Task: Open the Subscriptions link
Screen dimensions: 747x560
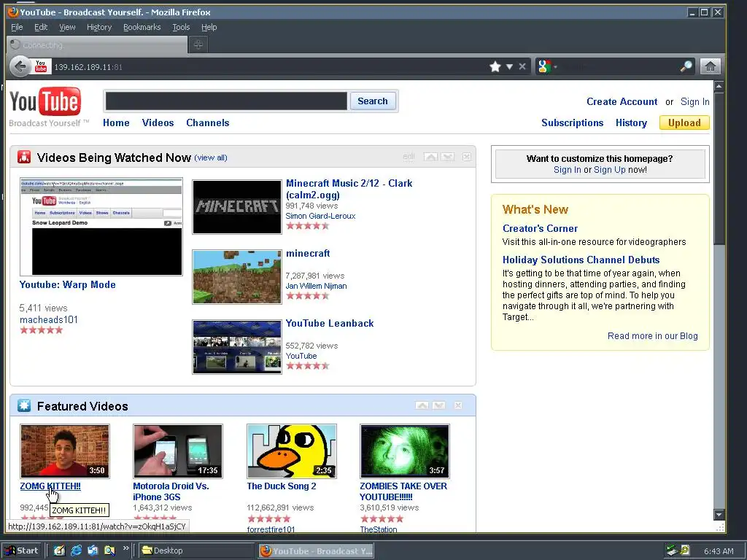Action: click(572, 122)
